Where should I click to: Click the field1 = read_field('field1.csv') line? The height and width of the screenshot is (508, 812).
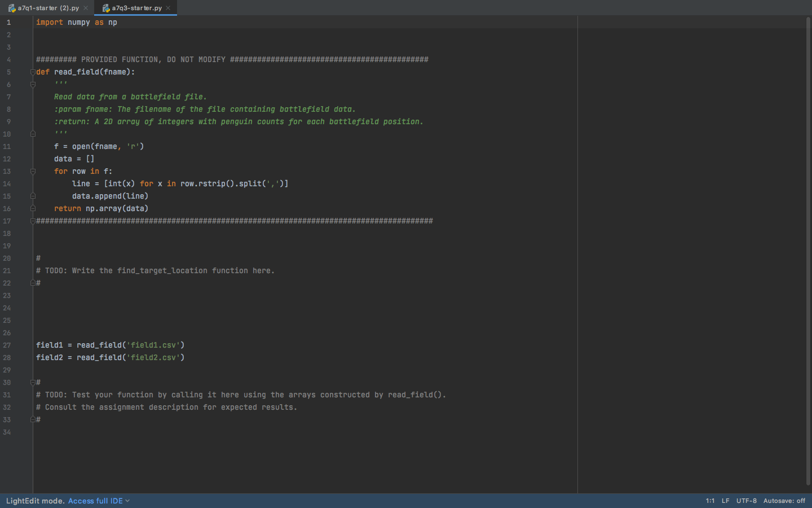pos(111,345)
